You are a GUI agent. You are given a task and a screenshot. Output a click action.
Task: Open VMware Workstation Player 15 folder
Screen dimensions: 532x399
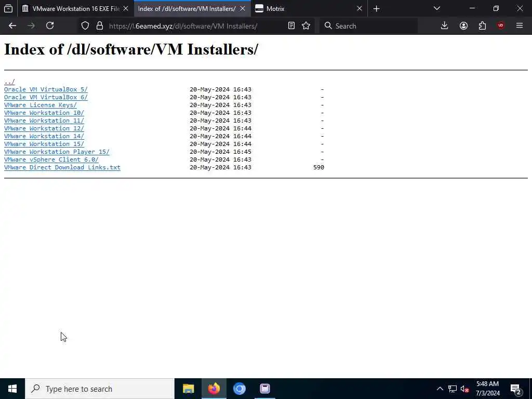click(57, 152)
